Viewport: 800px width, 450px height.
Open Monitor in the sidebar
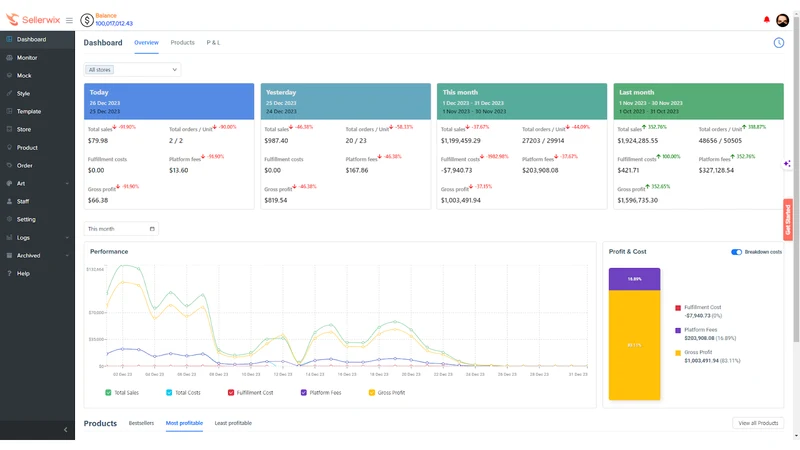(x=37, y=58)
